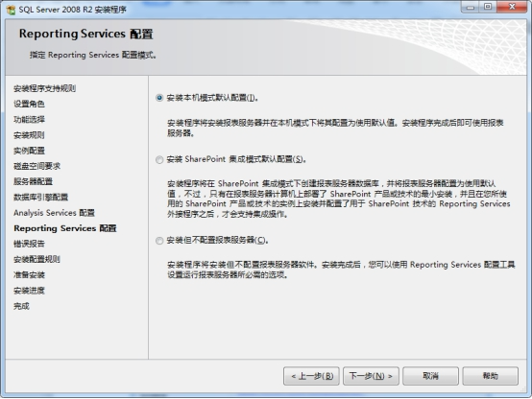
Task: Click the 安装本机模式默认配置(I) label text
Action: click(212, 98)
